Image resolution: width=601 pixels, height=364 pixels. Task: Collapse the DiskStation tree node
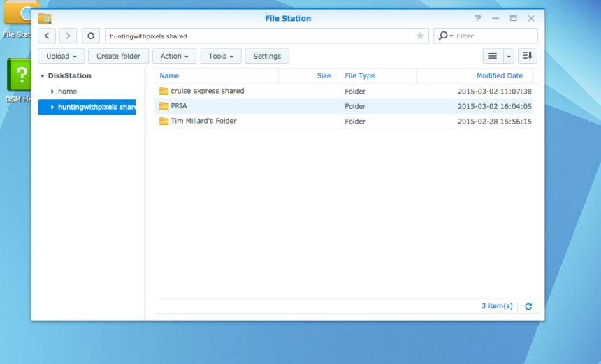pos(43,75)
